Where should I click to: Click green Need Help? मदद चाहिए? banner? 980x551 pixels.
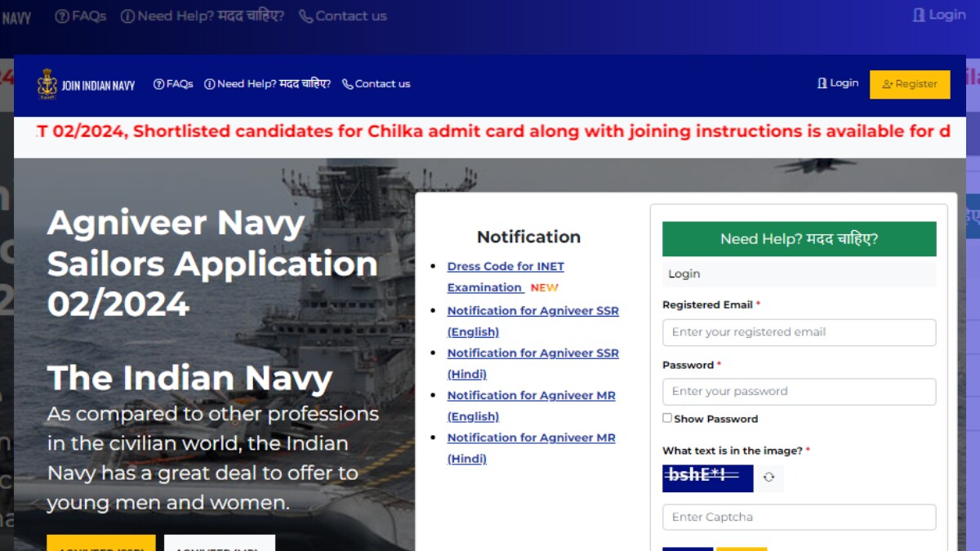[x=799, y=239]
